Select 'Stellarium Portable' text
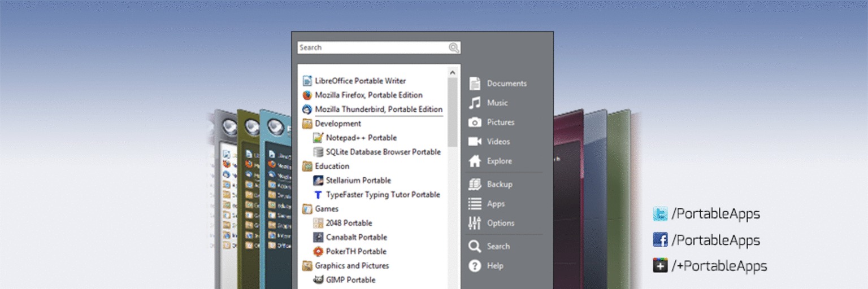Image resolution: width=868 pixels, height=289 pixels. [x=358, y=180]
